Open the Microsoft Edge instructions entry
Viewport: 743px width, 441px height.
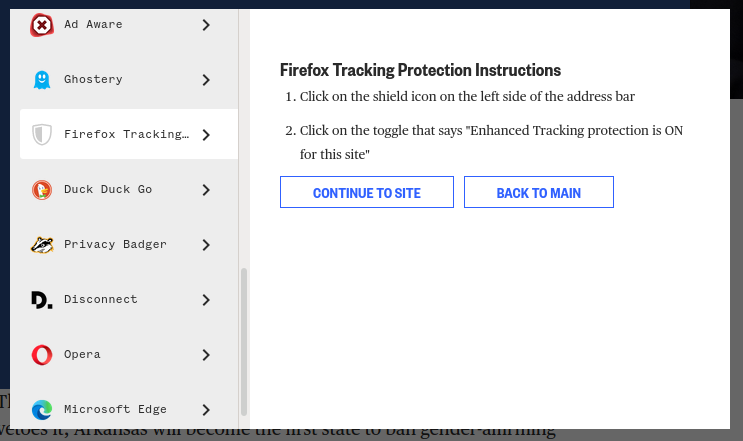(129, 410)
